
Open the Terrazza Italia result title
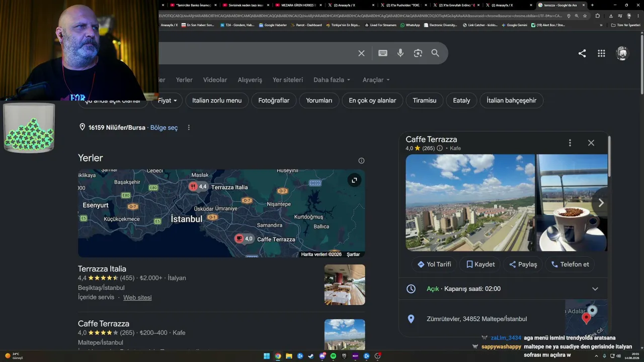coord(102,269)
